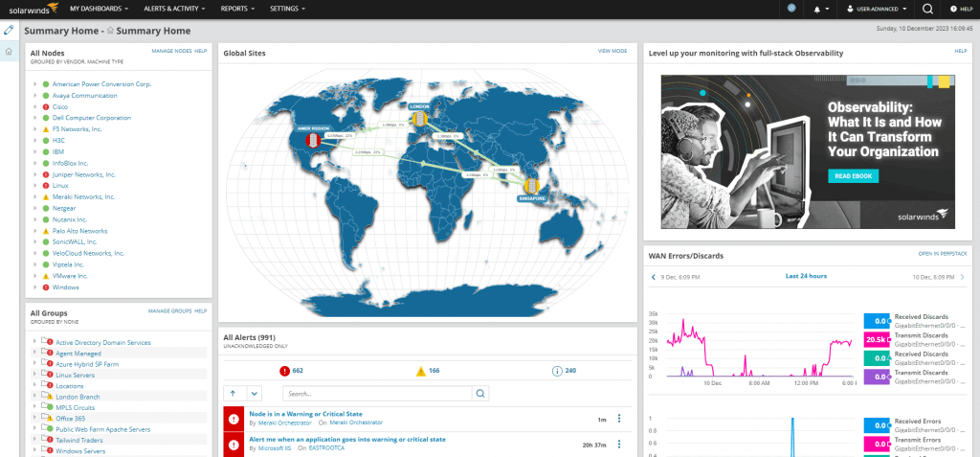The image size is (980, 457).
Task: Open the My Dashboards menu
Action: pos(99,9)
